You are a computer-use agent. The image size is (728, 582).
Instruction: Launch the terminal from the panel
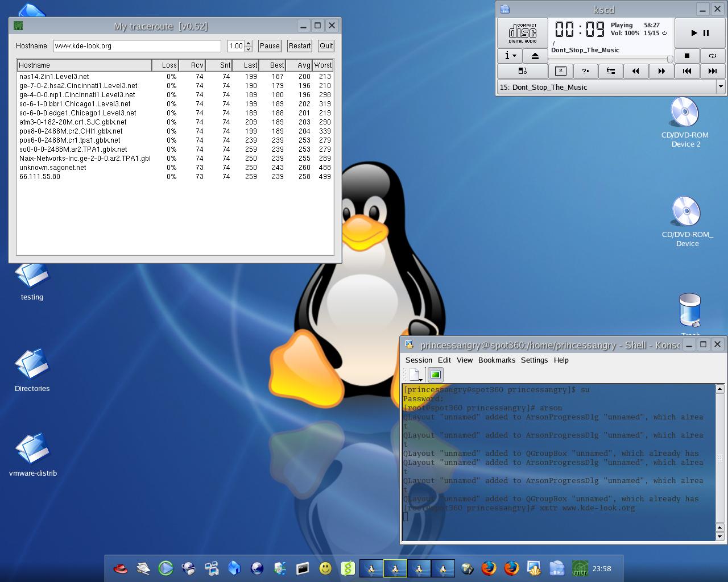303,568
